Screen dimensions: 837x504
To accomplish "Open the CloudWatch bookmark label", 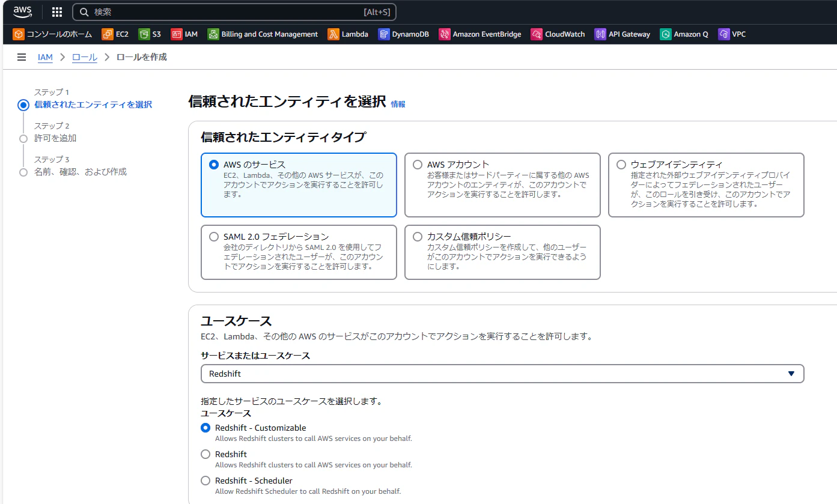I will 565,34.
